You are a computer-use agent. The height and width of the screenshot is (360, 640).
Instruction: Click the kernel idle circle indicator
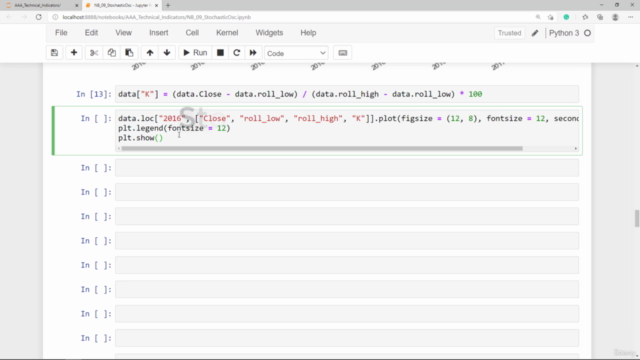587,33
